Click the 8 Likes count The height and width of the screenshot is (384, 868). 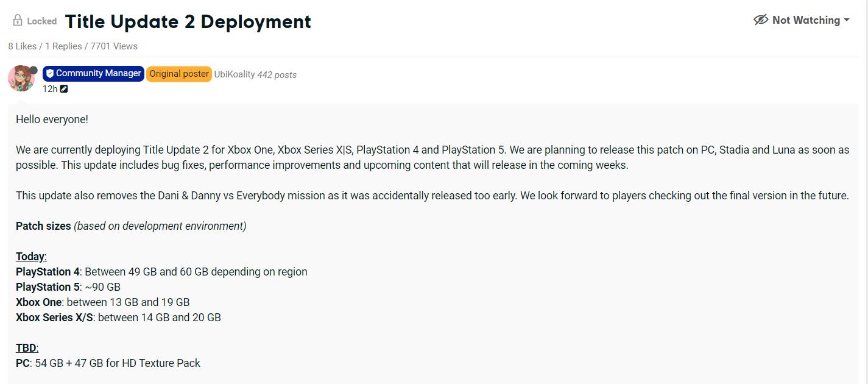[22, 46]
